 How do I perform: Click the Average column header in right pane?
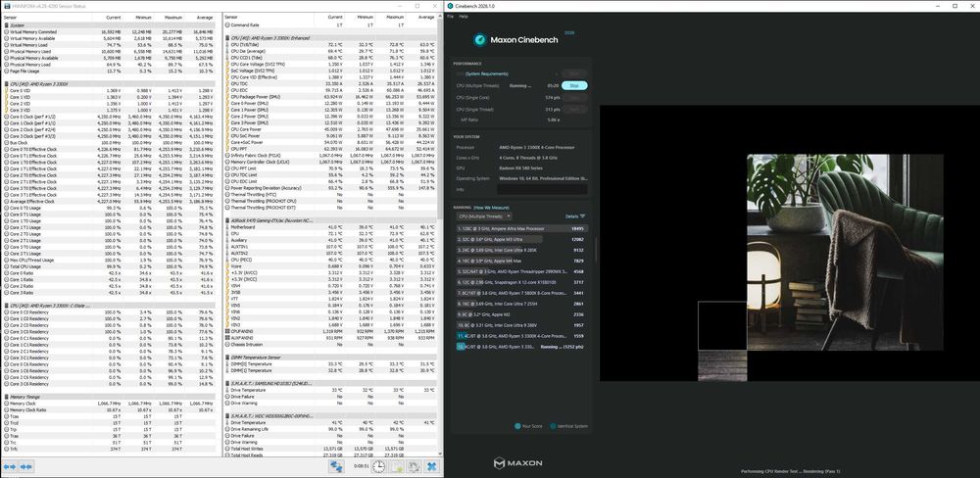[426, 18]
